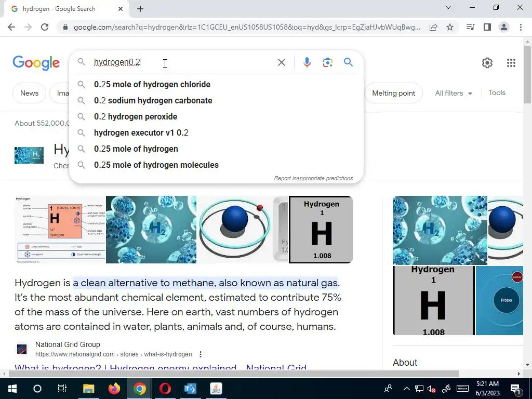
Task: Click the horizontal page scrollbar thumb
Action: tap(234, 374)
